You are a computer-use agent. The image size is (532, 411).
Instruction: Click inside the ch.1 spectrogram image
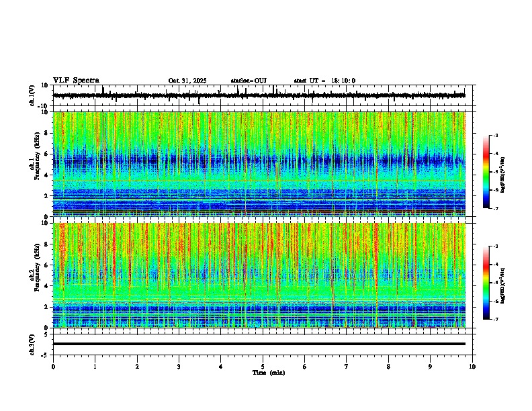pos(259,164)
